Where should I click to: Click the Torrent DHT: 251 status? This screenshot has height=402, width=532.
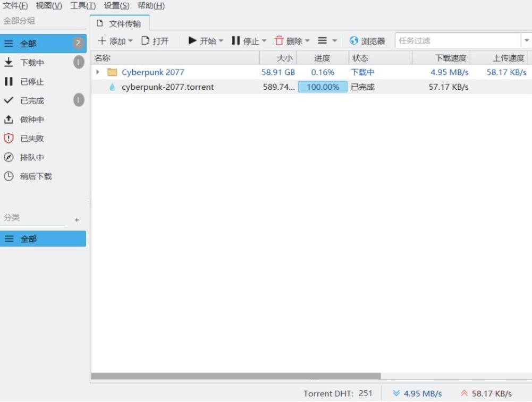click(338, 394)
